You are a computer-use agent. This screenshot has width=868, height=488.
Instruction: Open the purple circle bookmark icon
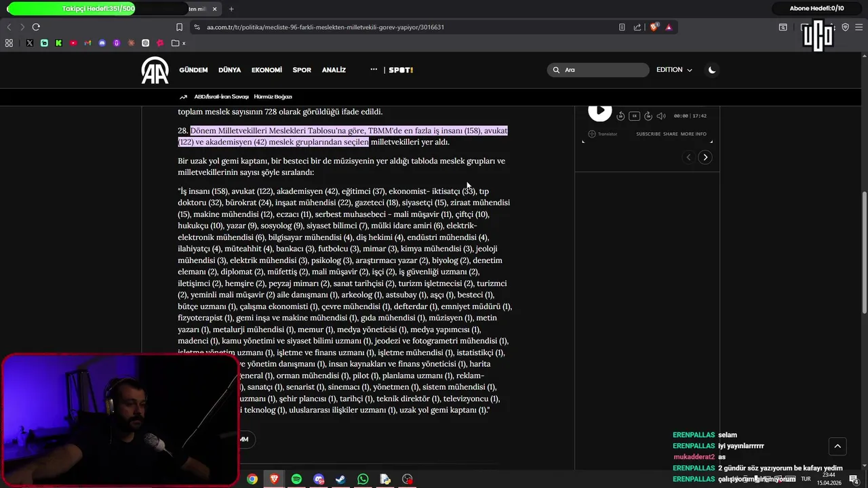[x=117, y=43]
